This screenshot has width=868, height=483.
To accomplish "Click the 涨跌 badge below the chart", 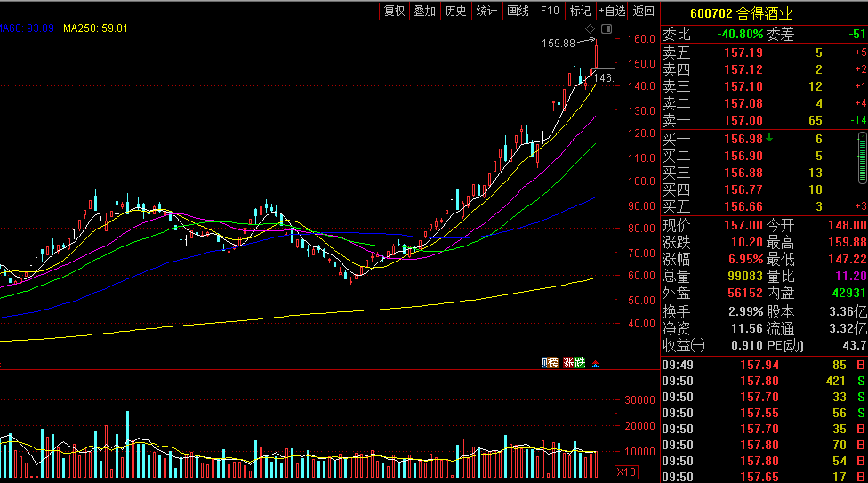I will (574, 363).
